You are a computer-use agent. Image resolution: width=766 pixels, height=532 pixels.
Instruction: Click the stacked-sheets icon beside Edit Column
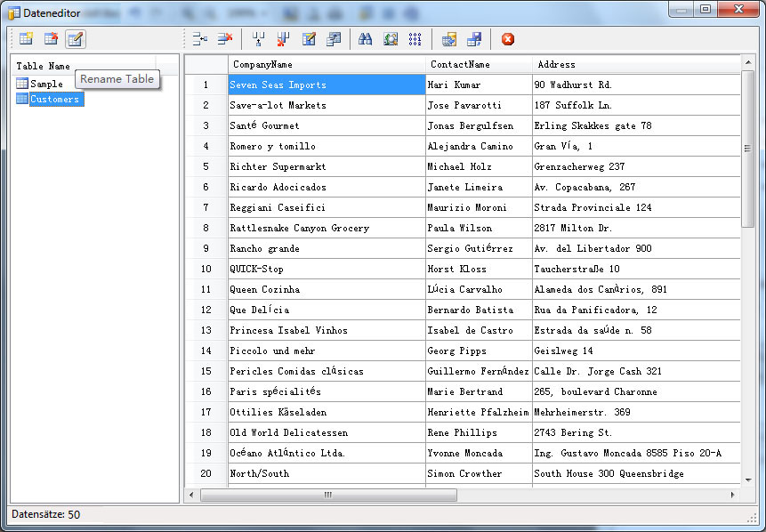334,39
